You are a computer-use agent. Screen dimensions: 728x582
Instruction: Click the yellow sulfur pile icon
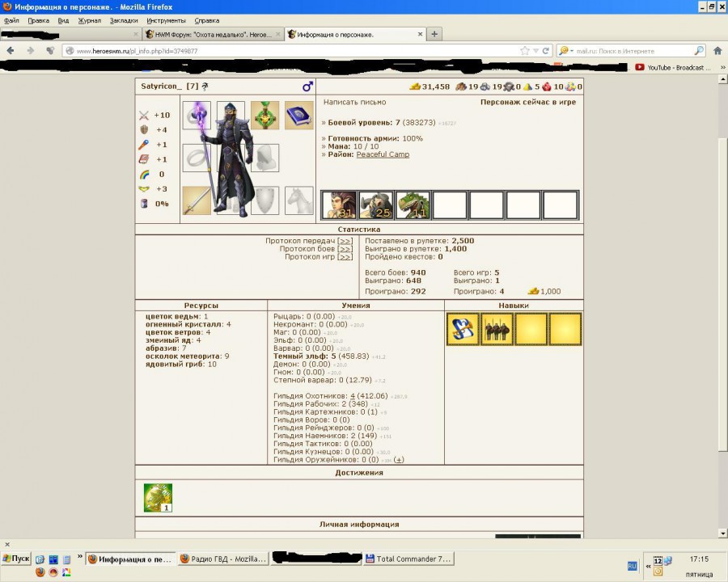(527, 86)
